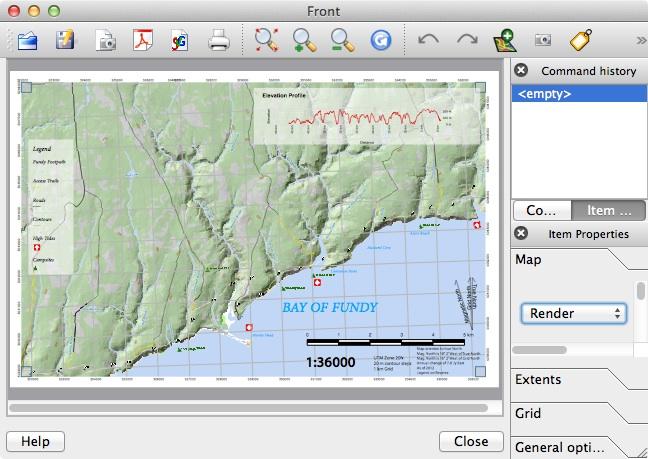Viewport: 648px width, 459px height.
Task: Click the add label tag icon
Action: pos(581,41)
